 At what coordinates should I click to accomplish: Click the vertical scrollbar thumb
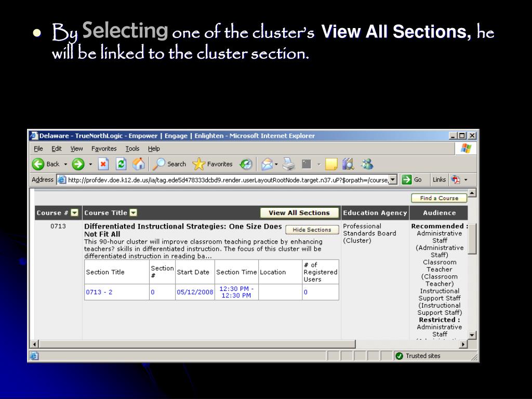coord(472,238)
